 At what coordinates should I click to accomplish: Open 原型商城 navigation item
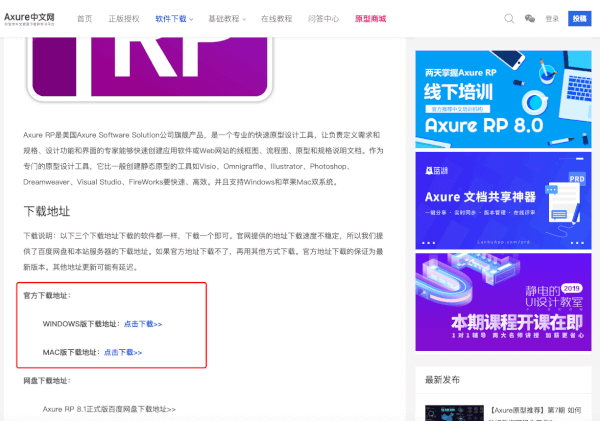tap(370, 19)
